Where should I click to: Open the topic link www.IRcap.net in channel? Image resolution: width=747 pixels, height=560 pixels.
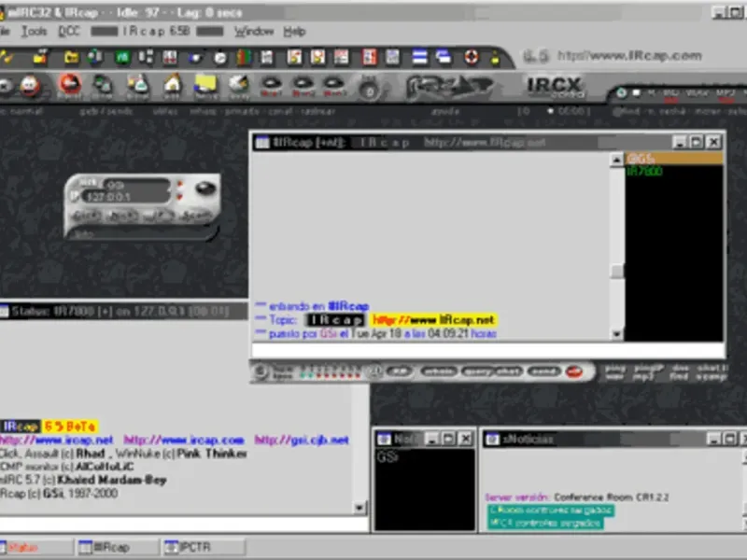[434, 320]
